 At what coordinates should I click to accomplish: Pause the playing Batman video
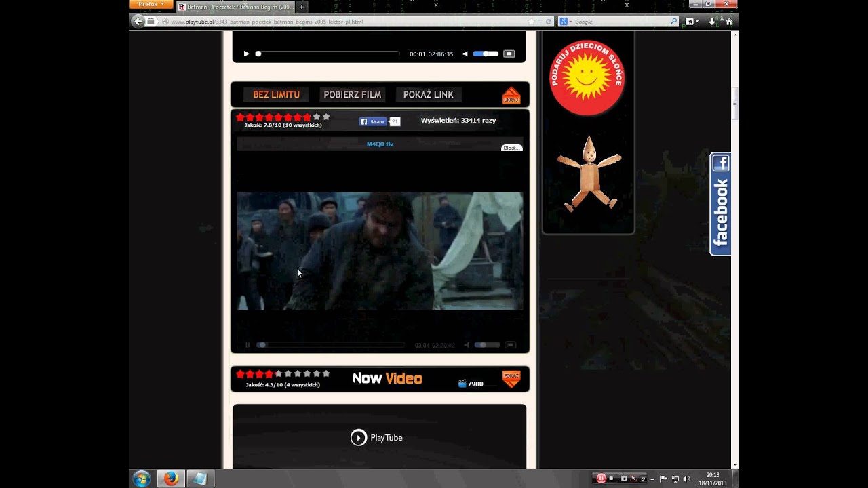point(248,345)
